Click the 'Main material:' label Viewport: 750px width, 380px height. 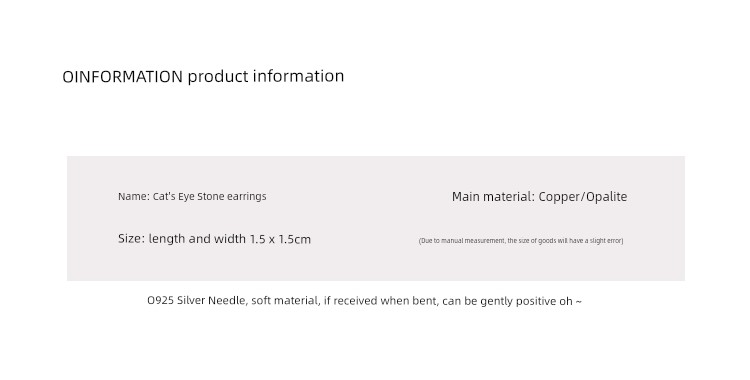pos(493,197)
